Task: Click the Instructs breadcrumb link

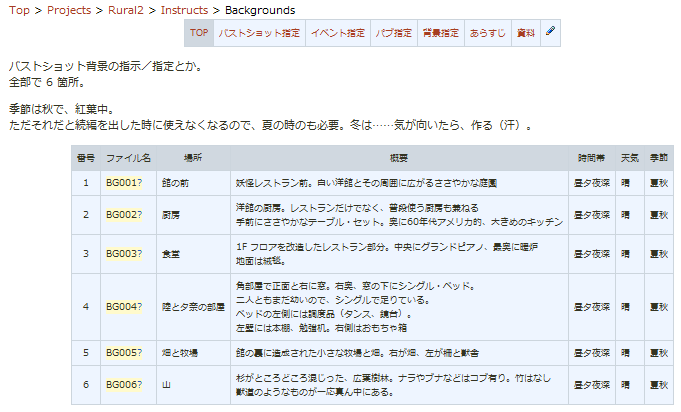Action: click(184, 11)
